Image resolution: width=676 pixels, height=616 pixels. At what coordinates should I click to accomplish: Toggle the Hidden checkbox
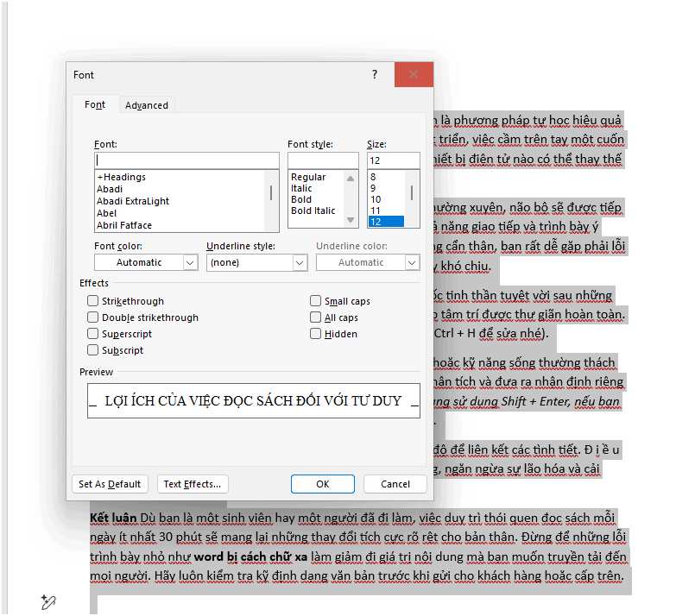(316, 334)
